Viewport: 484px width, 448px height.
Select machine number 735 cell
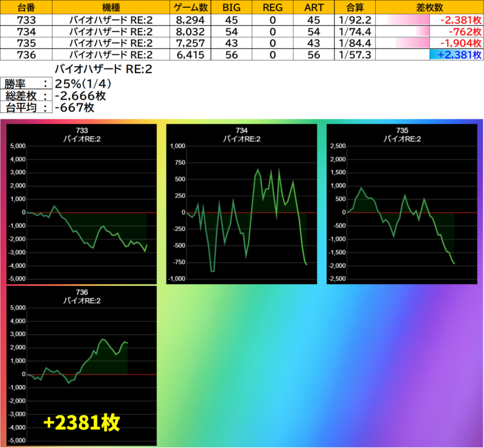26,43
